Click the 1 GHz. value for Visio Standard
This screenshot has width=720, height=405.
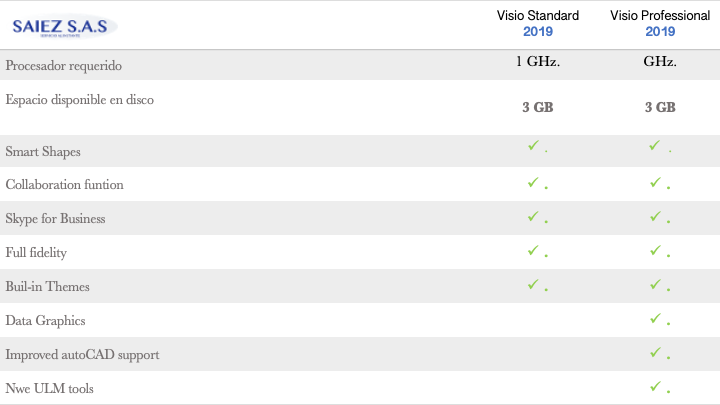[537, 61]
